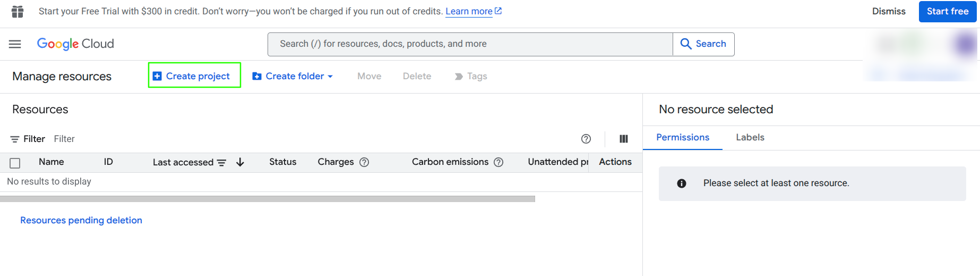Screen dimensions: 980x276
Task: Open Resources pending deletion link
Action: (81, 220)
